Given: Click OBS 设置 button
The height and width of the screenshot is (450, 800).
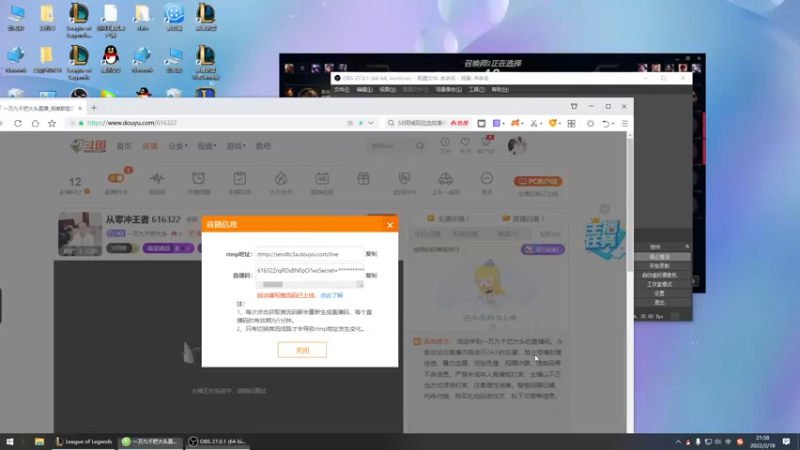Looking at the screenshot, I should point(659,293).
